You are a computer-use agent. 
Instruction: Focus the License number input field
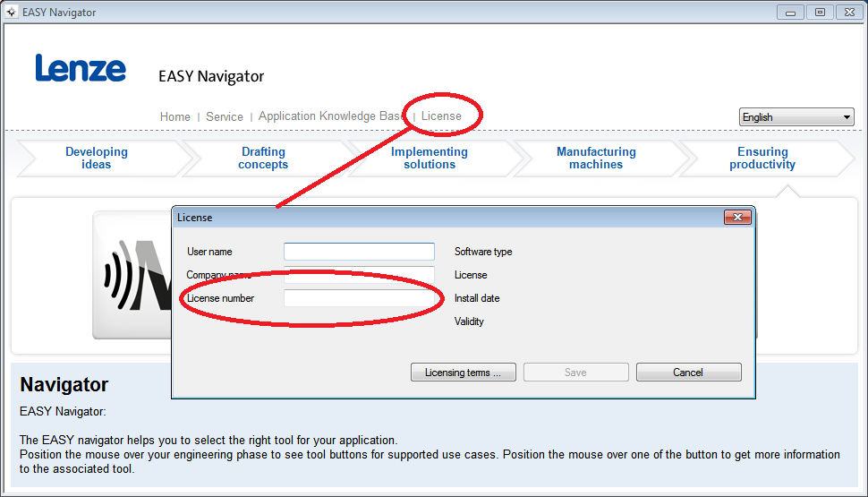point(359,298)
